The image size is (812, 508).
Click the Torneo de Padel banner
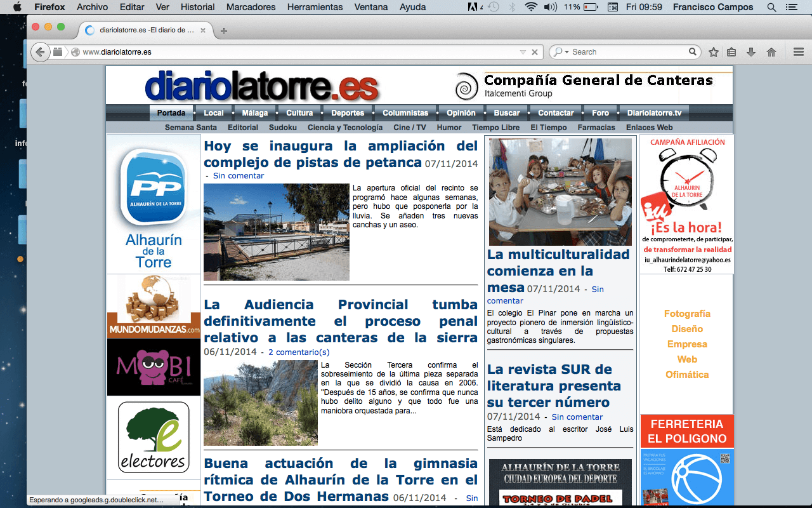[560, 483]
